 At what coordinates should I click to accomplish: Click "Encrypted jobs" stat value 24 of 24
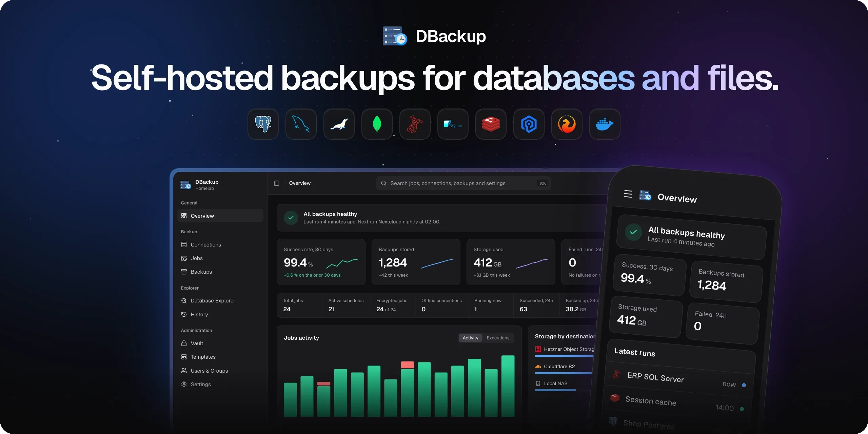386,309
